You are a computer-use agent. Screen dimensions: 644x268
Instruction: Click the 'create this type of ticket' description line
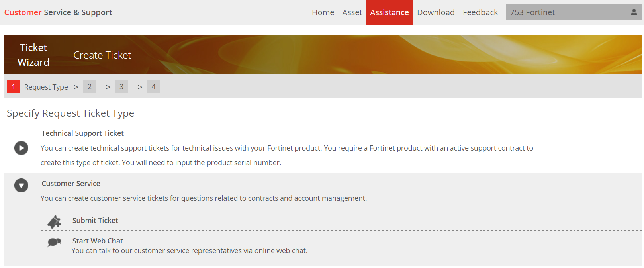tap(161, 163)
